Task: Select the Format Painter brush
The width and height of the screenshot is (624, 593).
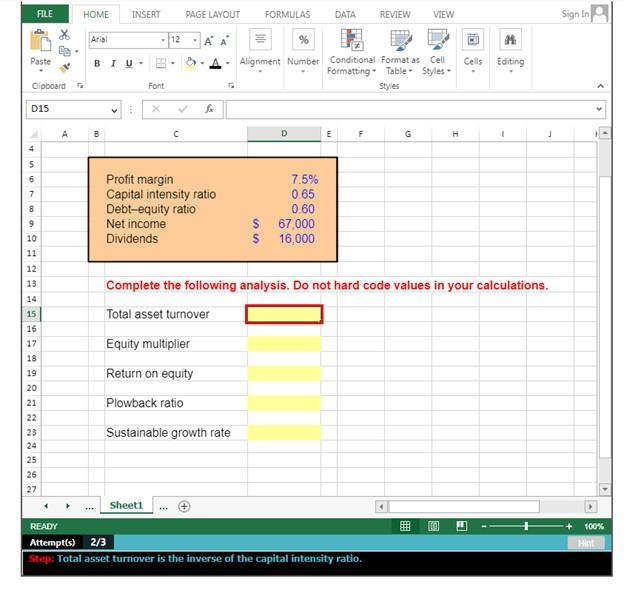Action: (x=64, y=68)
